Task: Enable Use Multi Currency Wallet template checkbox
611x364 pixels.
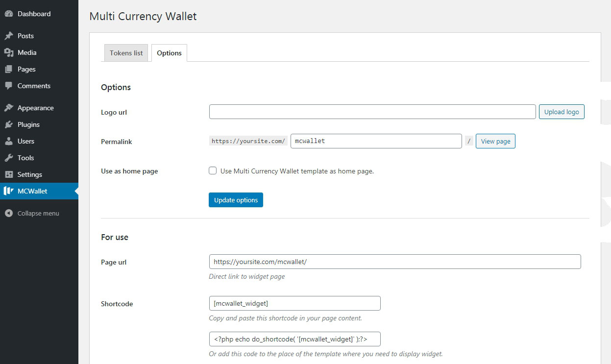Action: 213,170
